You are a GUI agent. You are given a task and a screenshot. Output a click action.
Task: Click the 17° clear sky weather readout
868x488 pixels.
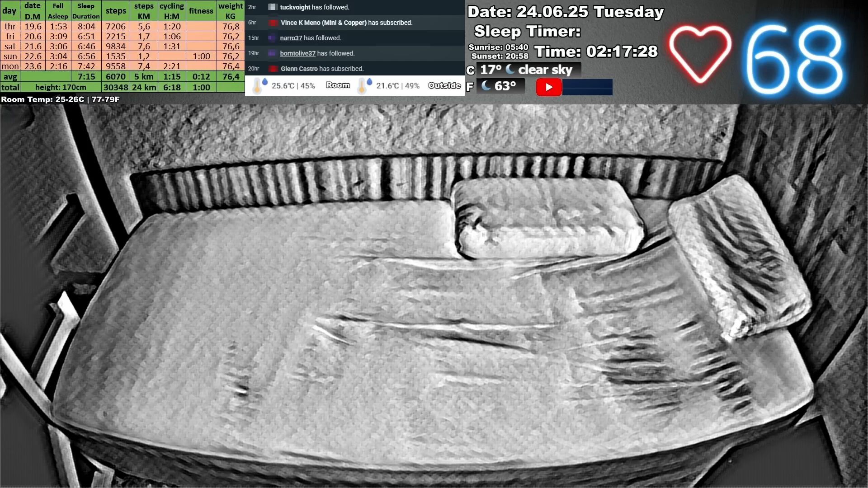tap(528, 70)
